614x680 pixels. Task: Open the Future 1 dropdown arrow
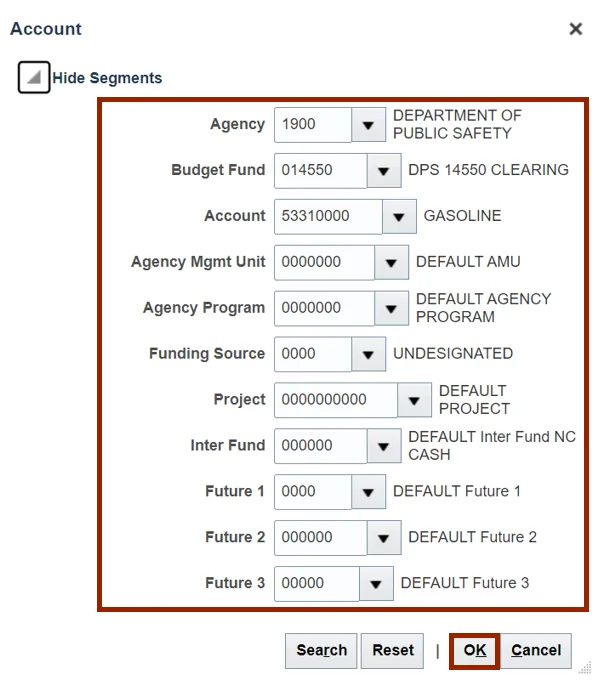tap(368, 492)
